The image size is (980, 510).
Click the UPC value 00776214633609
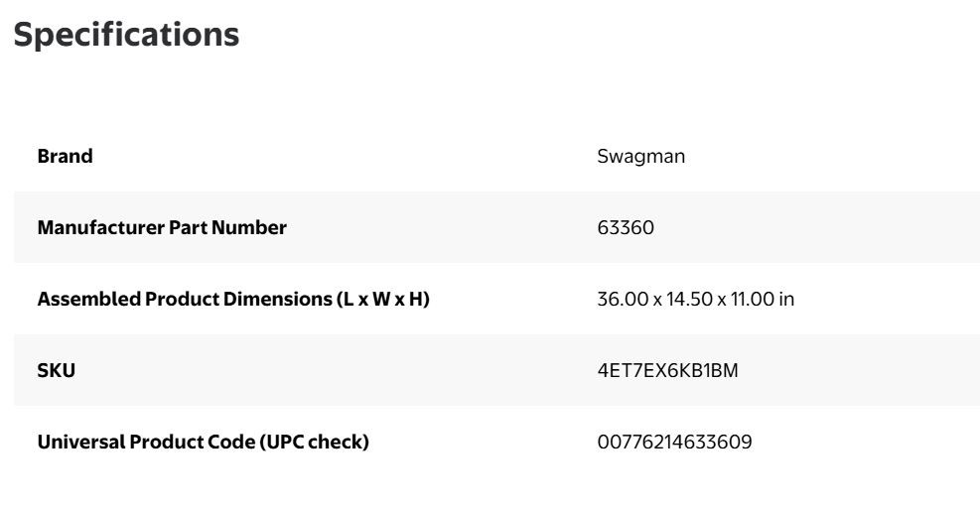pos(674,442)
